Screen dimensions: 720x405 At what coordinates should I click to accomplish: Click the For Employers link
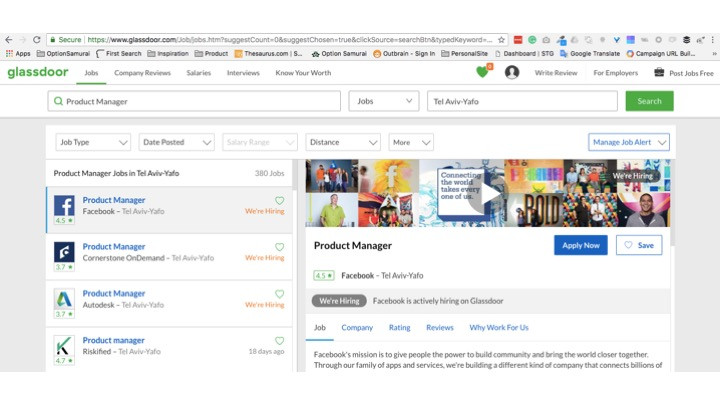click(615, 73)
